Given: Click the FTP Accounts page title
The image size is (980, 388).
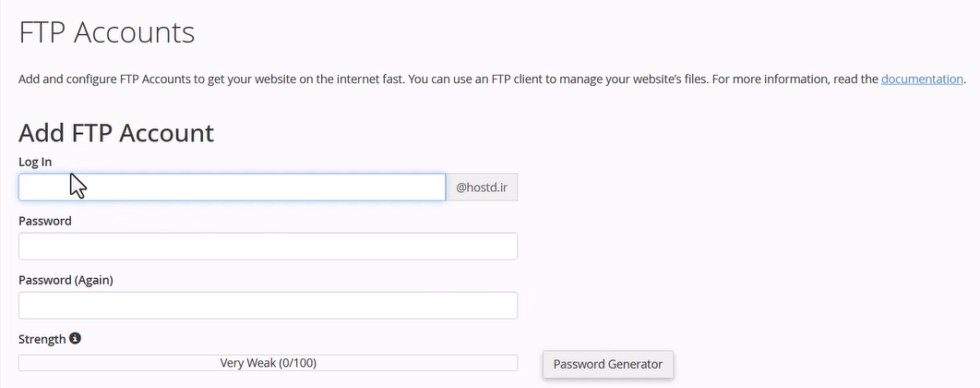Looking at the screenshot, I should [107, 32].
